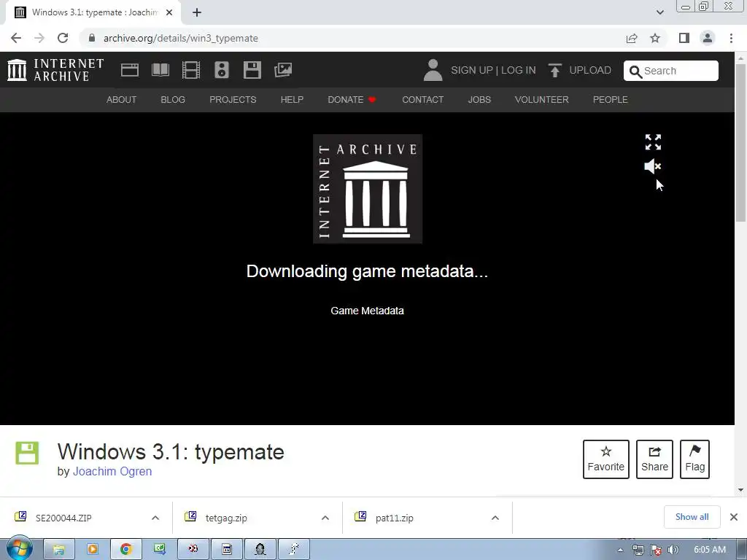
Task: Expand SE200044.ZIP download options
Action: (155, 518)
